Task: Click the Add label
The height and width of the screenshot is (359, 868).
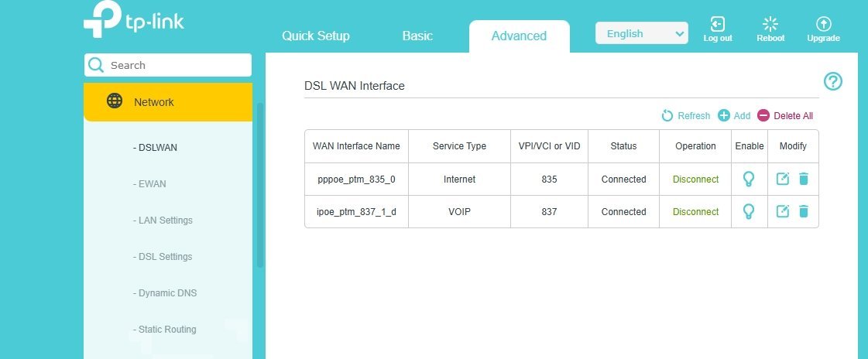Action: tap(742, 115)
